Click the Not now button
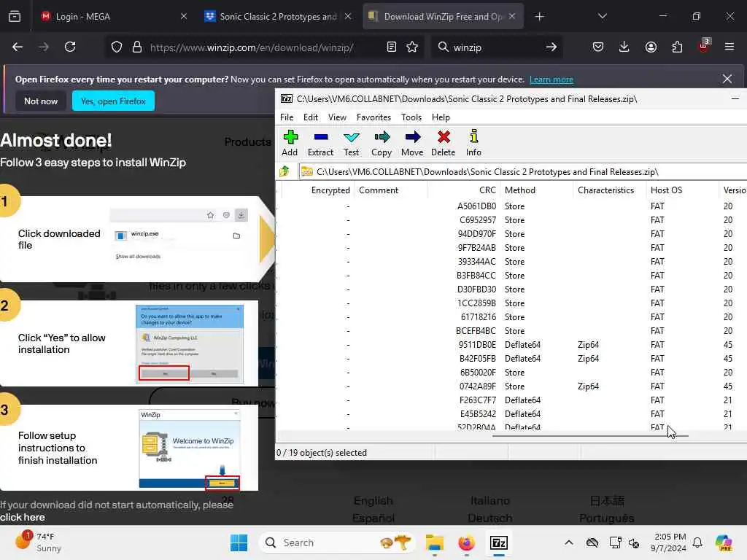 (41, 101)
